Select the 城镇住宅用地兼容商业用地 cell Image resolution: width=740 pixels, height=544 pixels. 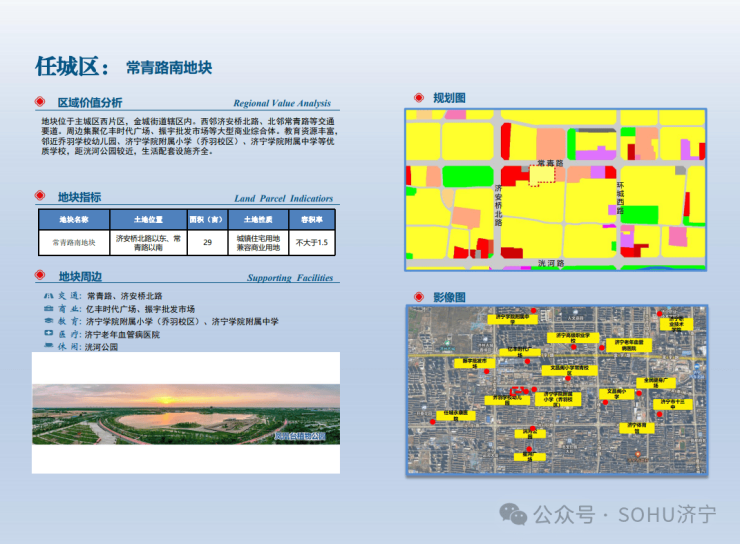[258, 243]
